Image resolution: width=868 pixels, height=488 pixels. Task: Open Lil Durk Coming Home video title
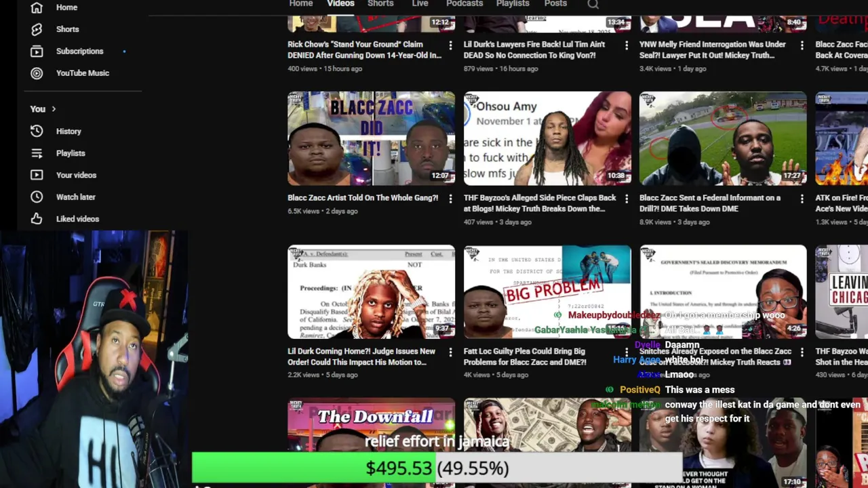361,357
